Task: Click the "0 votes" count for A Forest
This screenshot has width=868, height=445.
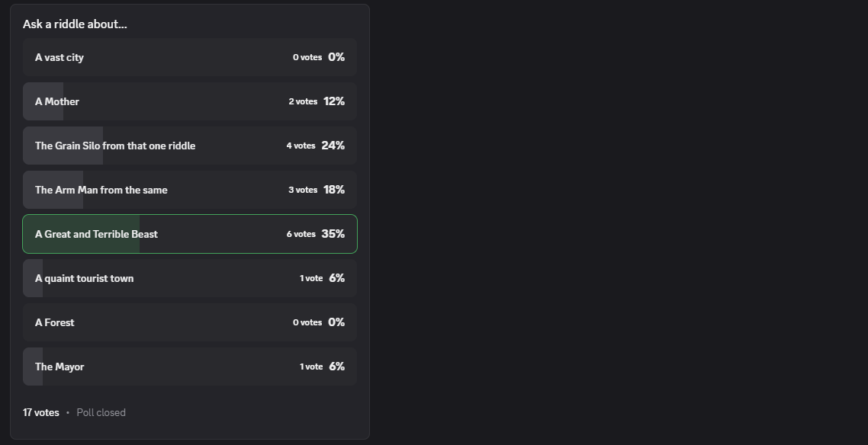Action: (307, 322)
